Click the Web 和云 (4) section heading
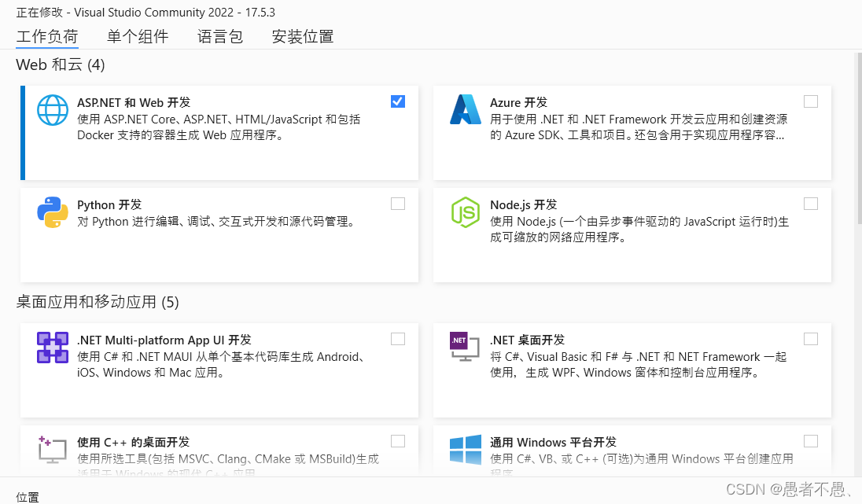This screenshot has height=504, width=862. click(61, 64)
